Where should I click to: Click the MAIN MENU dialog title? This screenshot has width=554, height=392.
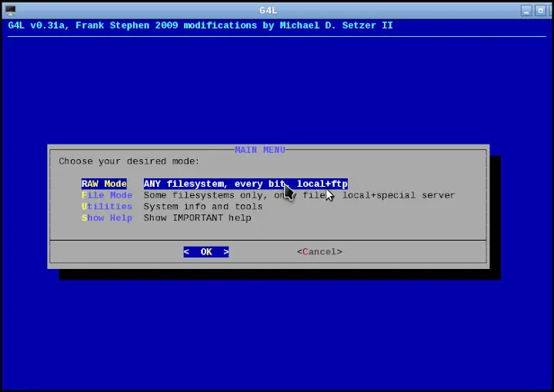260,150
